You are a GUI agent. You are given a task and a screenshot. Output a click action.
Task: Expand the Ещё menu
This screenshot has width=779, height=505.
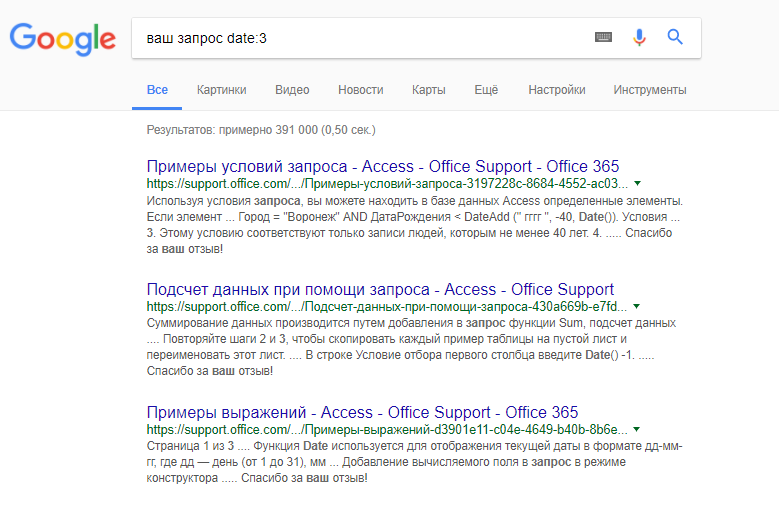pos(486,90)
